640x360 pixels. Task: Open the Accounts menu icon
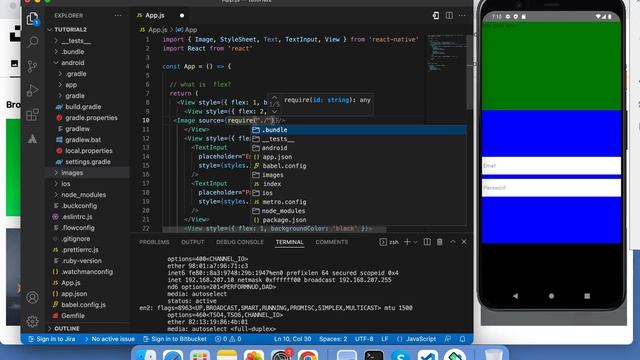coord(33,297)
